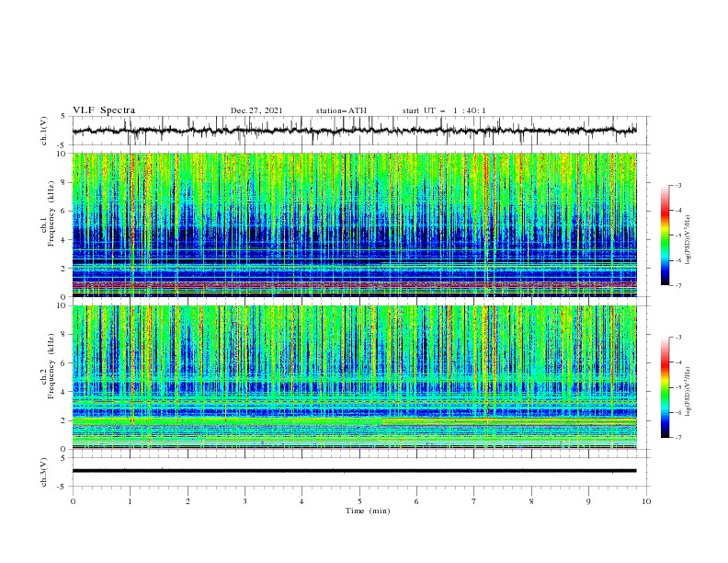
Task: Click the time axis tick label "8"
Action: click(x=531, y=501)
